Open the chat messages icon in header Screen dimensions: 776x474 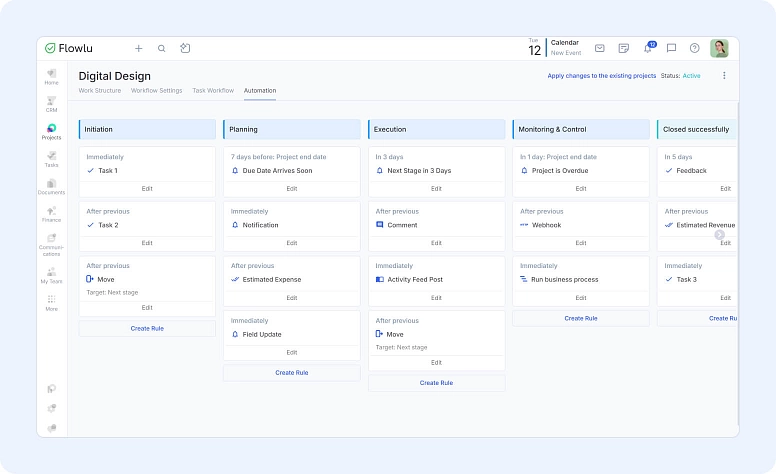click(671, 48)
